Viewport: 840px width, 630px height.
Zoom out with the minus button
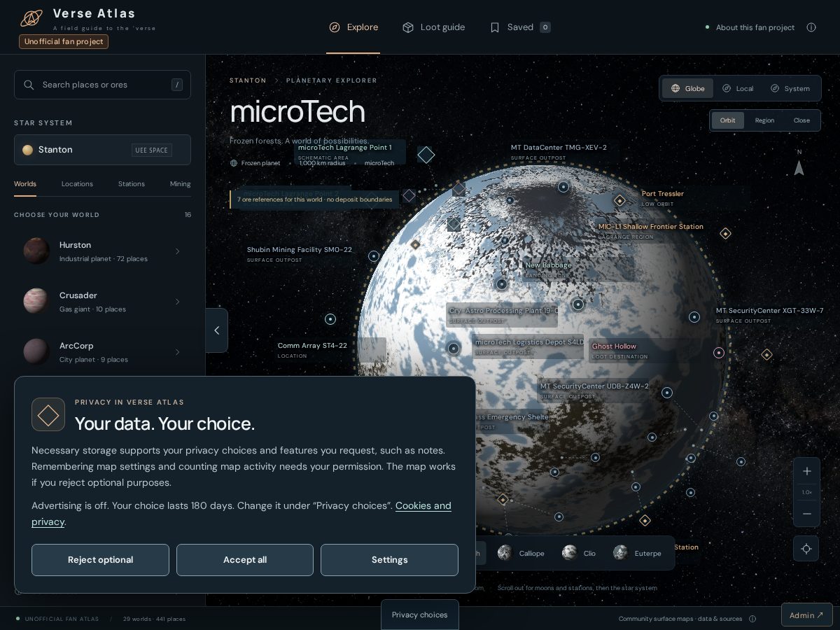[x=806, y=513]
